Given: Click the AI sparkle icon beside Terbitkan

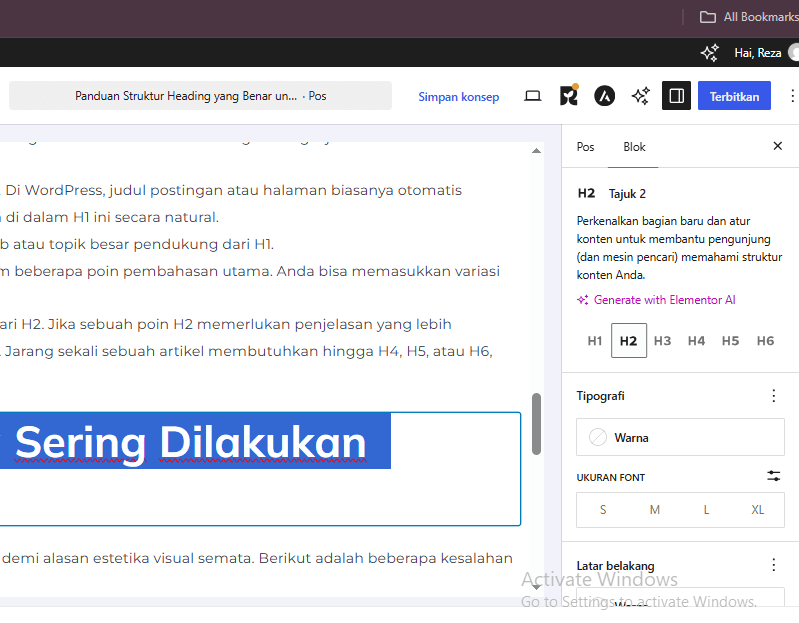Looking at the screenshot, I should 641,96.
